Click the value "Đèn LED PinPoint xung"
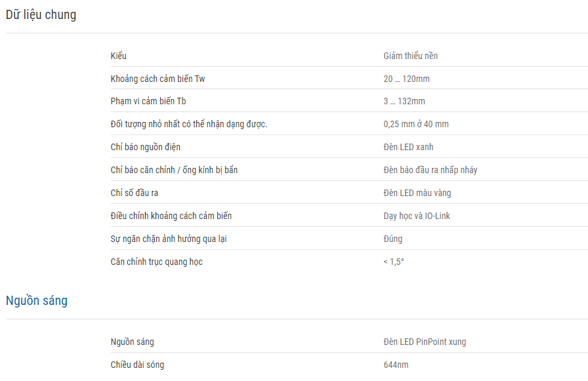This screenshot has width=588, height=381. (x=425, y=342)
